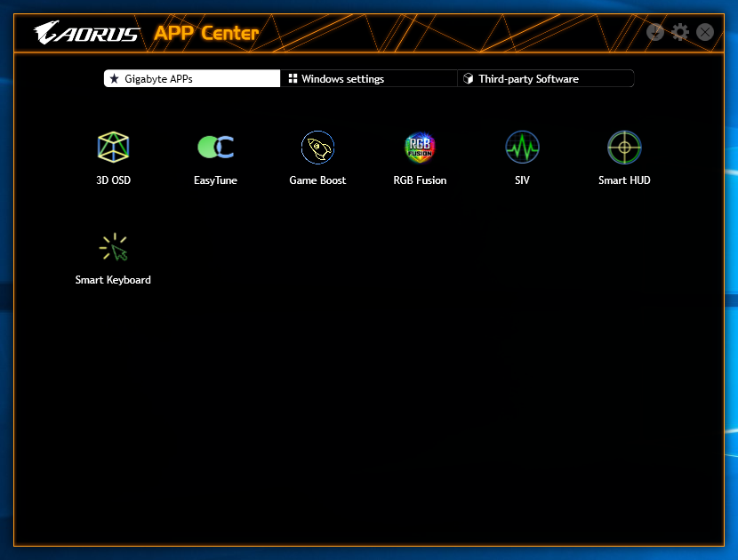Click the "EasyTune" label
The image size is (738, 560).
pos(215,180)
